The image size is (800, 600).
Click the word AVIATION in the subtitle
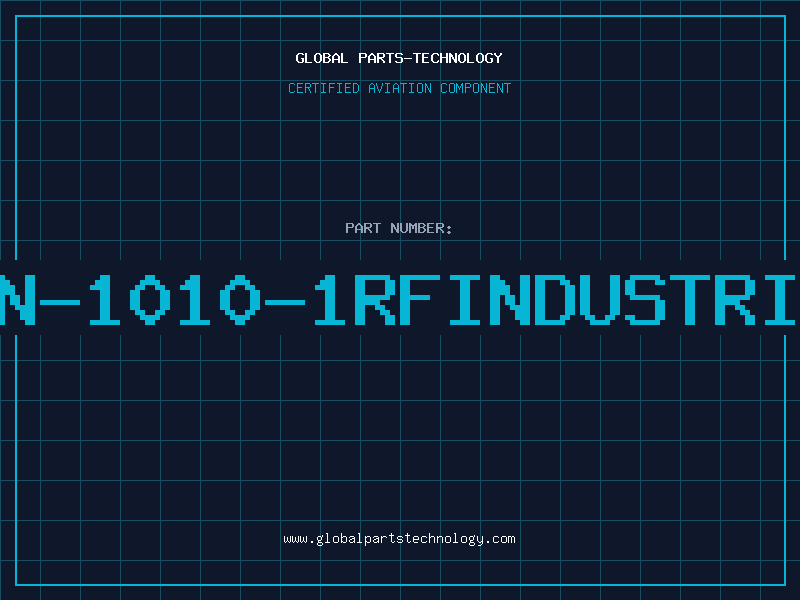click(400, 88)
